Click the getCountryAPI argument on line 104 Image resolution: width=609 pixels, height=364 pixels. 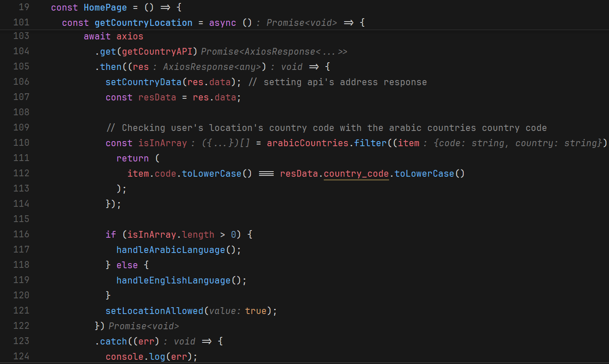(157, 51)
